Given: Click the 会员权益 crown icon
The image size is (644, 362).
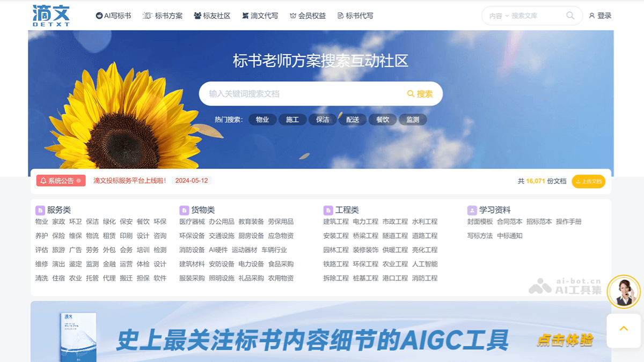Looking at the screenshot, I should [x=293, y=16].
